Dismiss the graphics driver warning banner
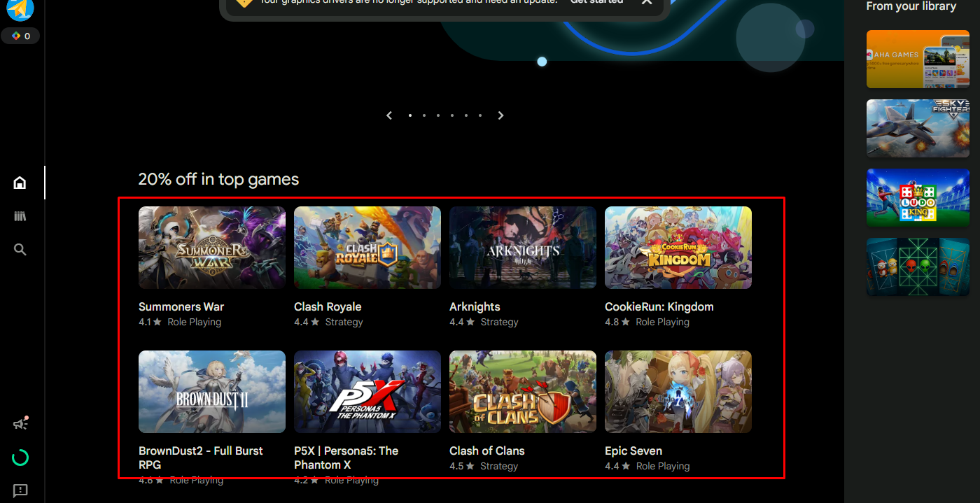980x503 pixels. (x=646, y=3)
